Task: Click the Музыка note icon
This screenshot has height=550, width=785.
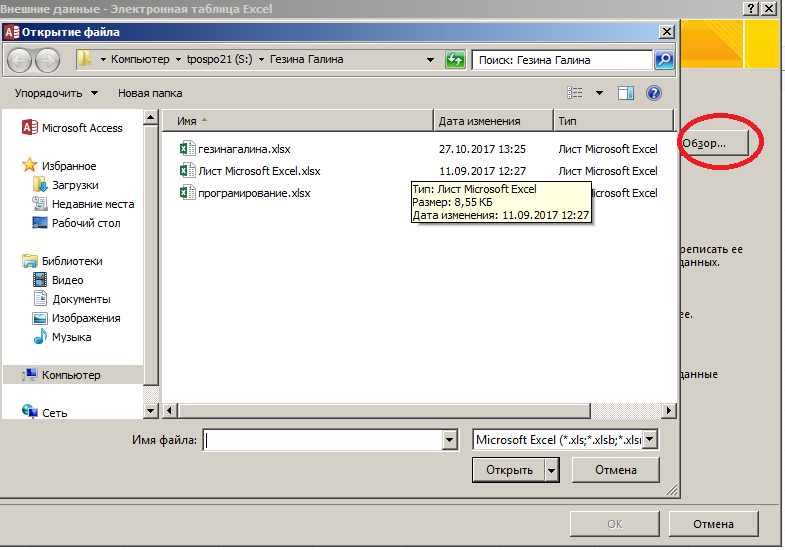Action: pyautogui.click(x=40, y=336)
